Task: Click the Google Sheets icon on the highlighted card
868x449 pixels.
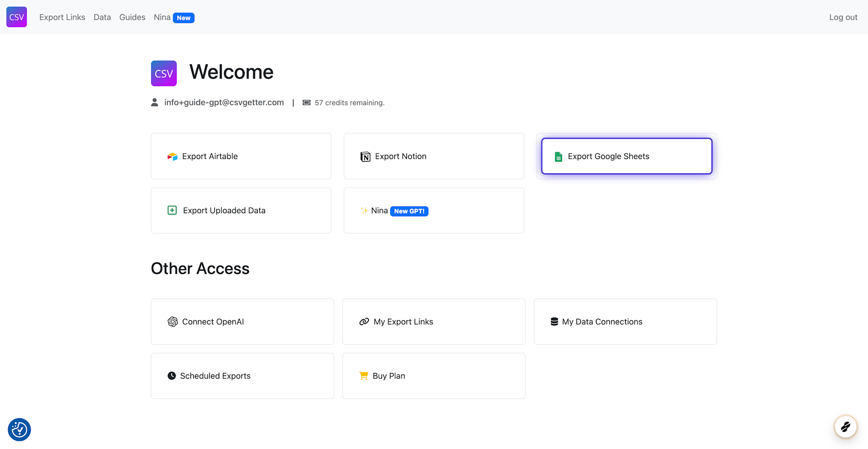Action: coord(558,156)
